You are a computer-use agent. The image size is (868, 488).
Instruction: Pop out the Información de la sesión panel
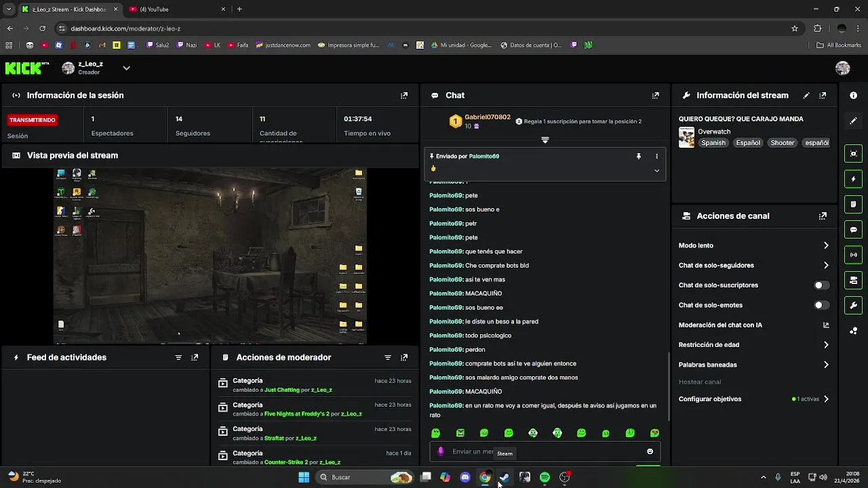404,96
